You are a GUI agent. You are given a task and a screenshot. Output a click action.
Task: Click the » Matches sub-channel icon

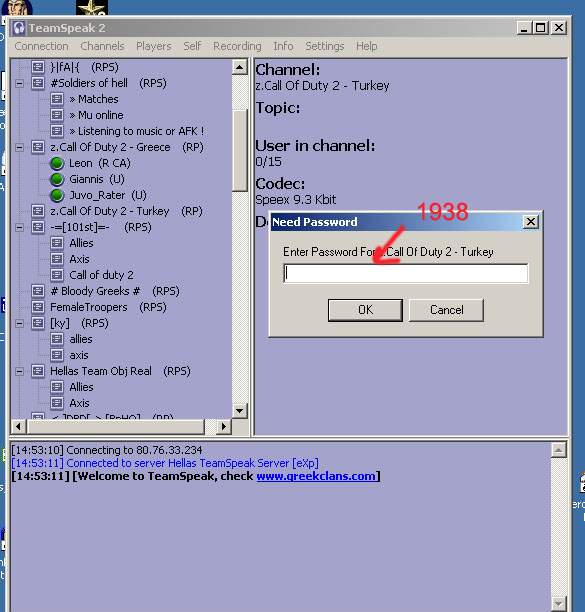[x=57, y=99]
